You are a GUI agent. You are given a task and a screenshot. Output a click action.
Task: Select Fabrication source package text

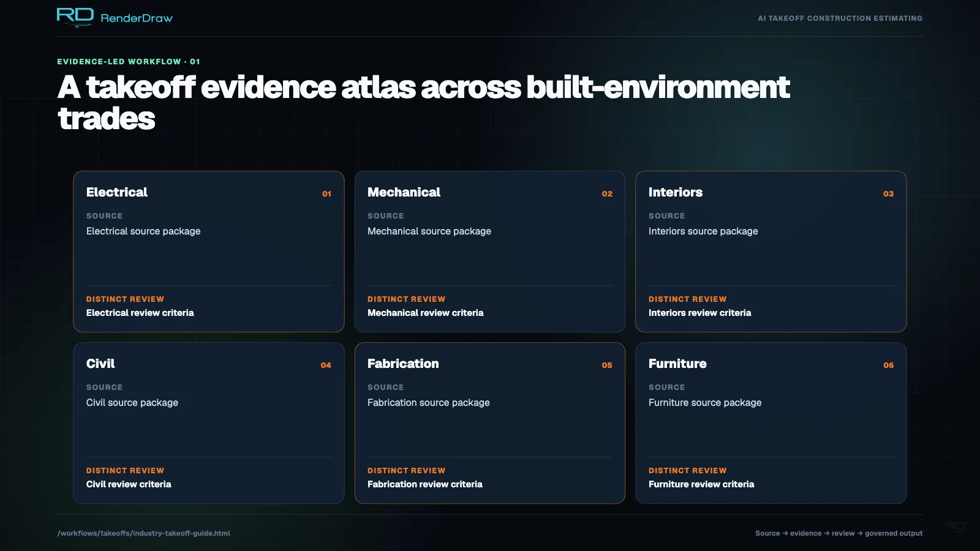point(429,403)
